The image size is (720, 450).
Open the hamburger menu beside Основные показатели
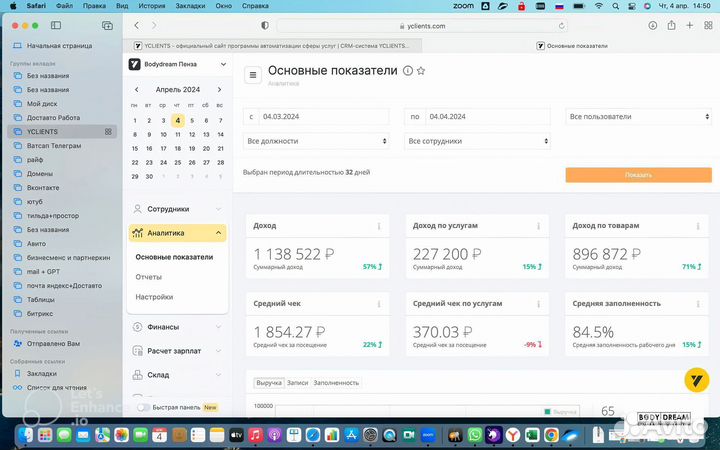click(x=253, y=75)
